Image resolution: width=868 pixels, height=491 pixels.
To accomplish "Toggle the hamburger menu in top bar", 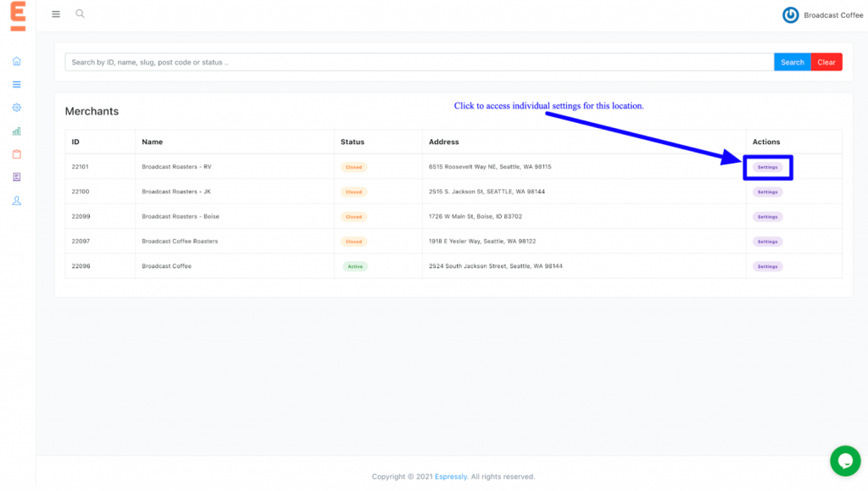I will coord(56,14).
